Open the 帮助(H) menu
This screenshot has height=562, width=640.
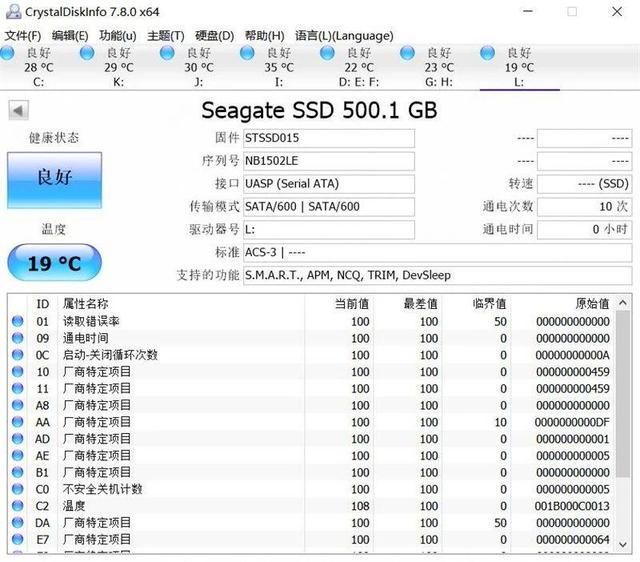click(264, 36)
